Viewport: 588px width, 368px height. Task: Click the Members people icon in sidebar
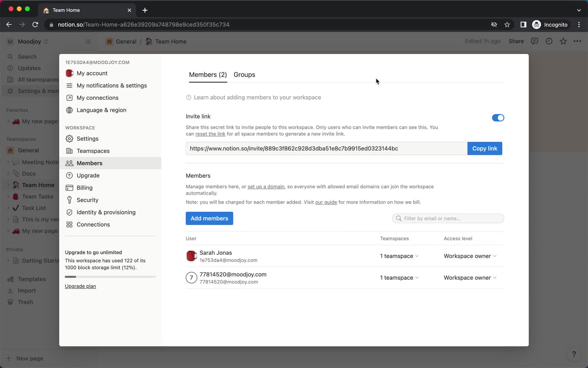coord(70,163)
